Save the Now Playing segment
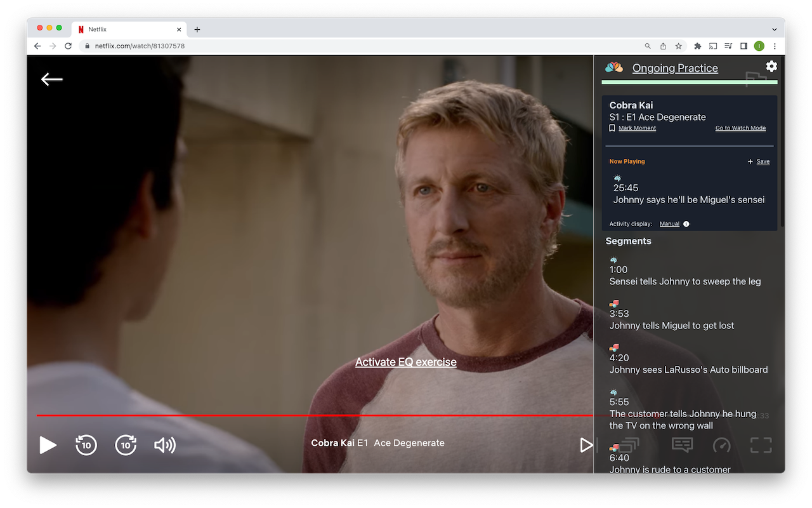Image resolution: width=812 pixels, height=508 pixels. (x=759, y=161)
